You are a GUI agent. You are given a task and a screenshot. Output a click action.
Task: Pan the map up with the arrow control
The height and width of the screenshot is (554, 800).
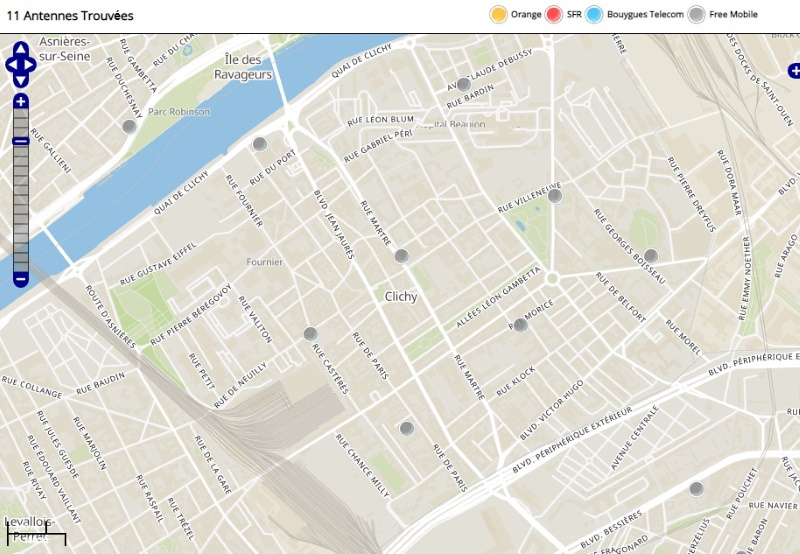(x=21, y=50)
